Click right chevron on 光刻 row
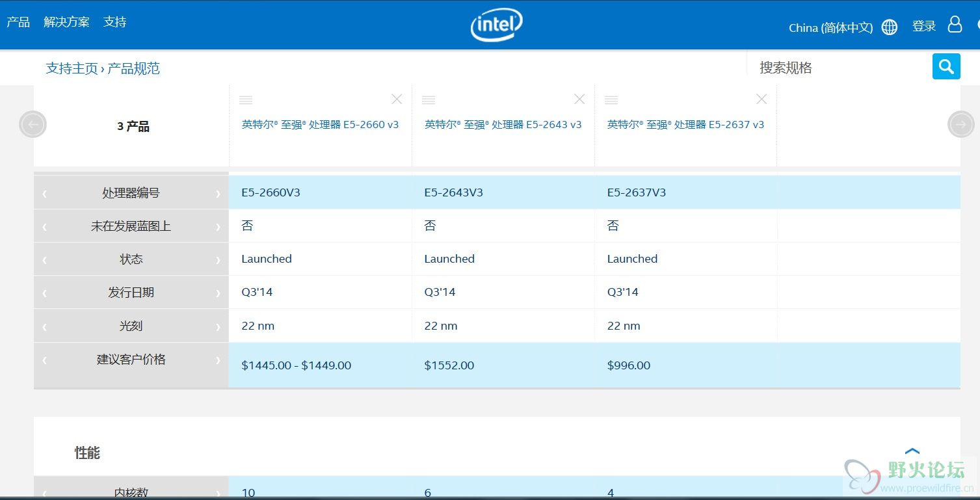 pos(218,326)
